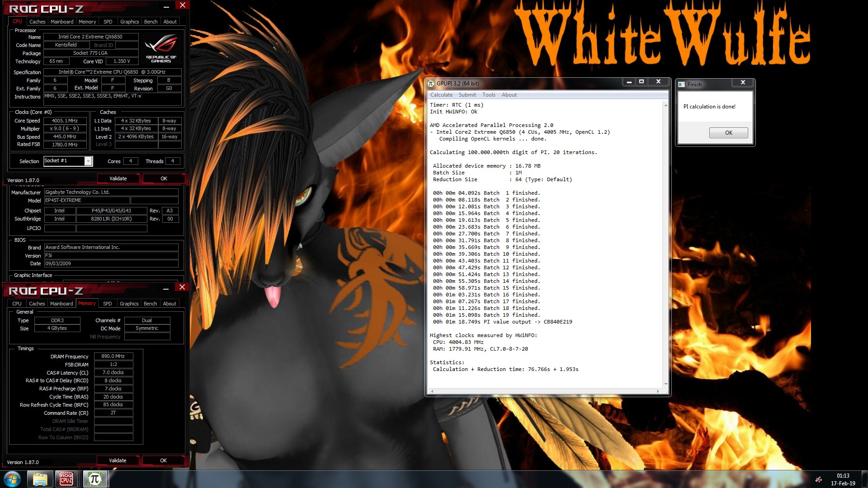Click the mainboard Model field EP45T-EXTREME

(x=87, y=200)
